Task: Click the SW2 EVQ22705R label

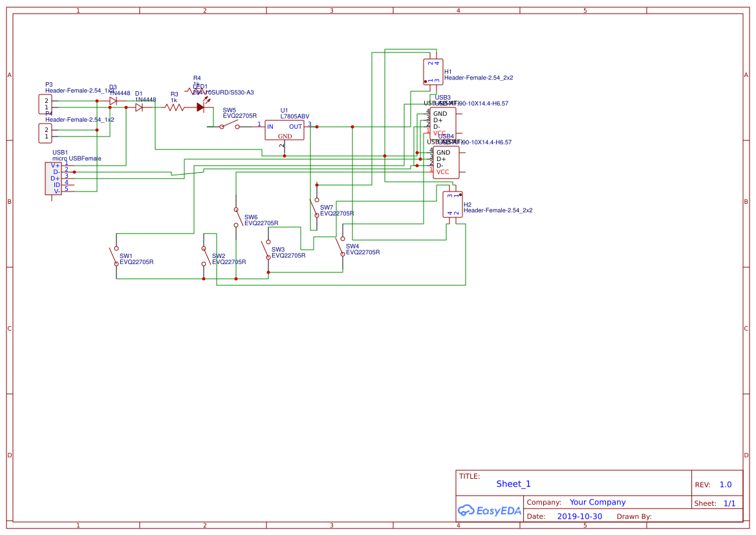Action: 229,262
